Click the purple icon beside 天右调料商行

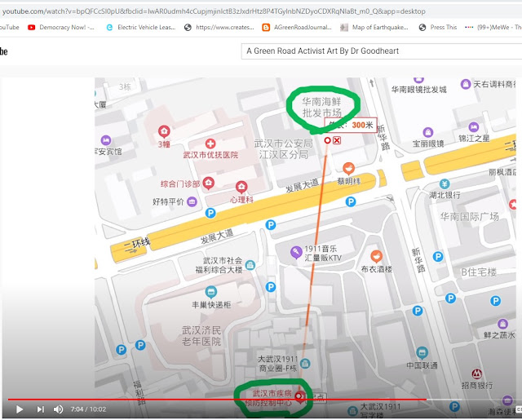coord(466,84)
